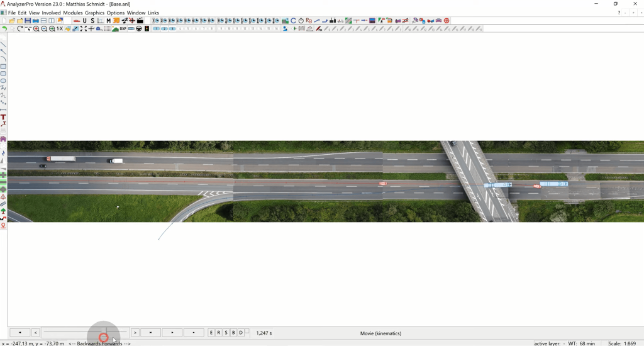
Task: Click the Save (floppy disk) toolbar icon
Action: coord(28,21)
